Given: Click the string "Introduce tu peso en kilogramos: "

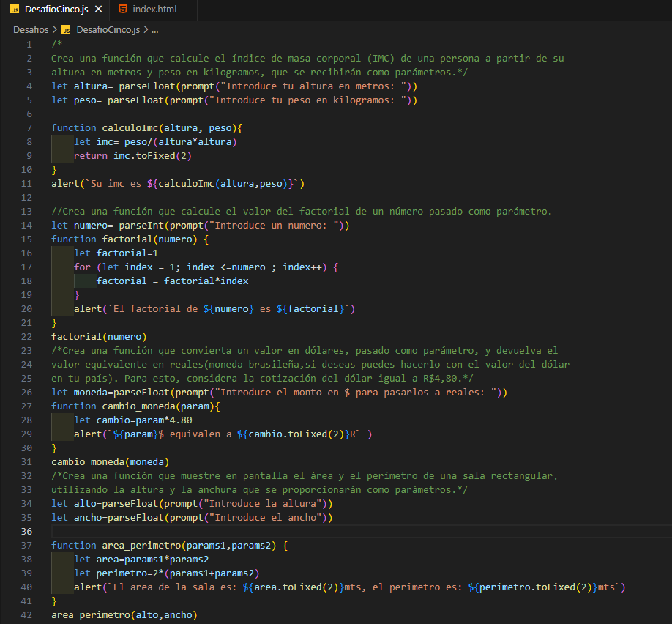Looking at the screenshot, I should pos(307,100).
